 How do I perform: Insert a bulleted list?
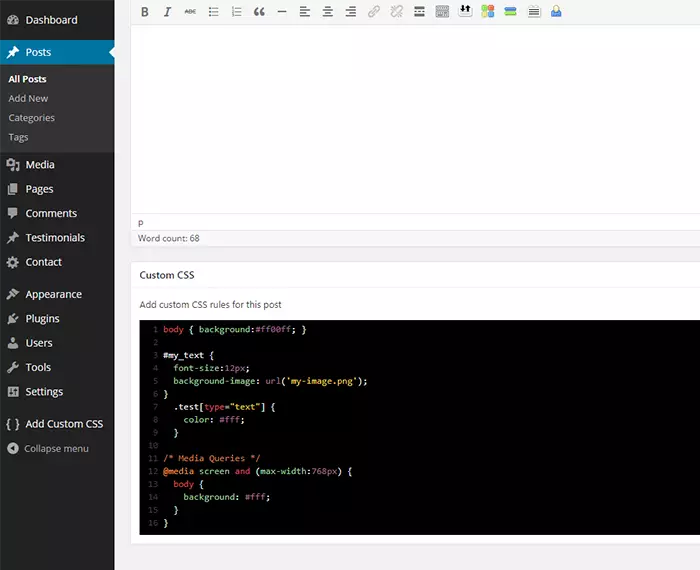click(213, 12)
